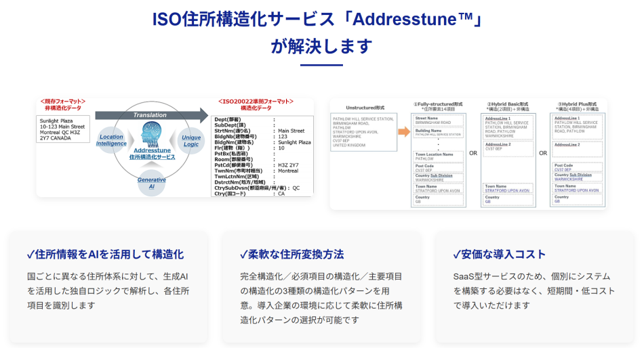Click the ③Hybrid Plus形式 column header
Viewport: 644px width, 348px height.
(x=577, y=107)
